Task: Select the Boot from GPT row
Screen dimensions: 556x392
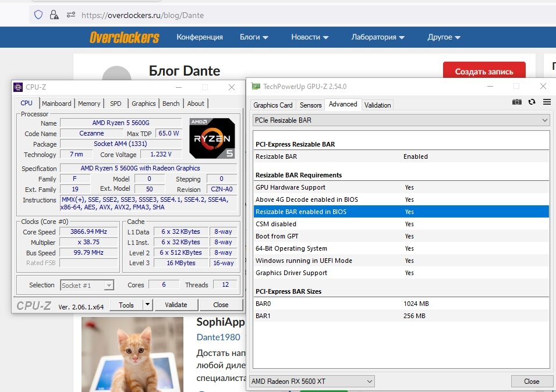Action: 401,236
